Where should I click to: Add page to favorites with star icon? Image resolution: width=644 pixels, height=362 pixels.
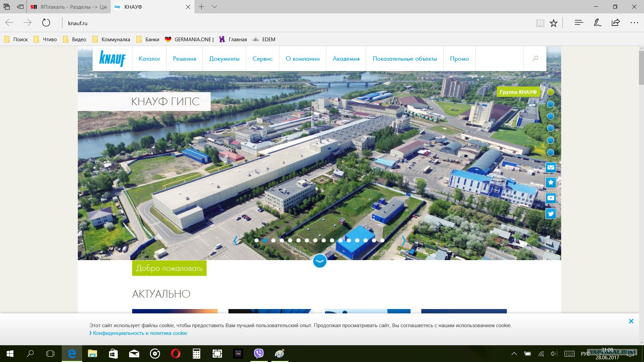click(x=553, y=23)
